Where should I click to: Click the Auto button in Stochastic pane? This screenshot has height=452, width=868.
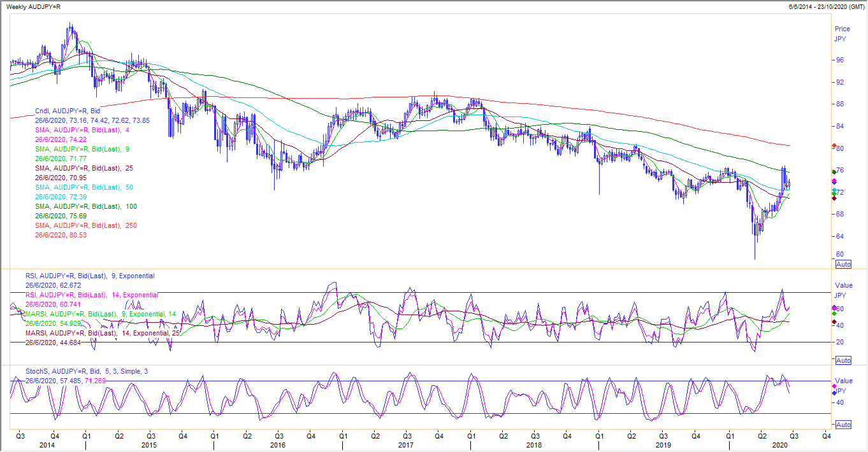coord(843,425)
